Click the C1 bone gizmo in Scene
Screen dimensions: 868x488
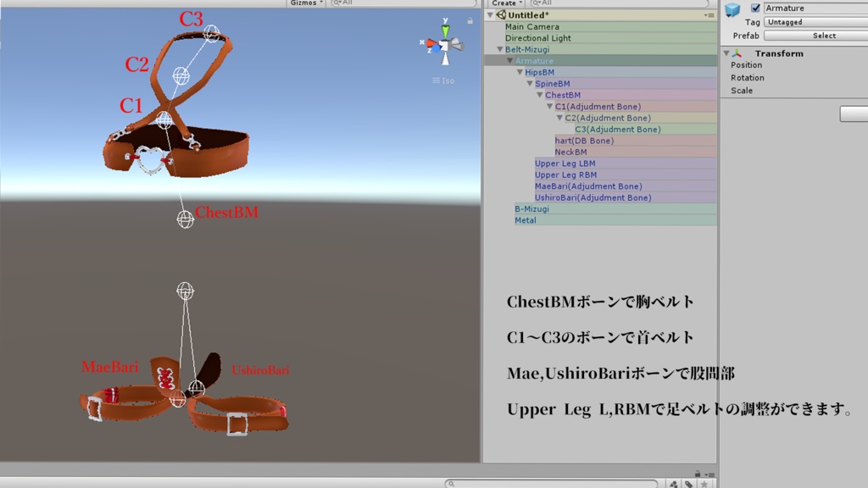[x=164, y=119]
